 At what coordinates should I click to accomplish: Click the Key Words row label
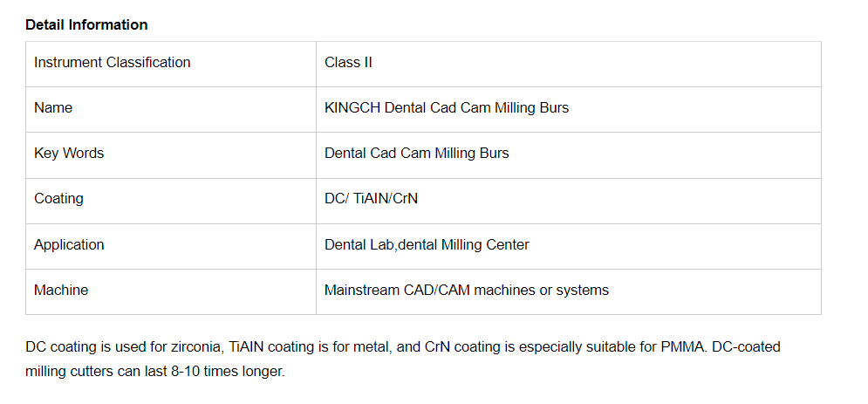[69, 154]
